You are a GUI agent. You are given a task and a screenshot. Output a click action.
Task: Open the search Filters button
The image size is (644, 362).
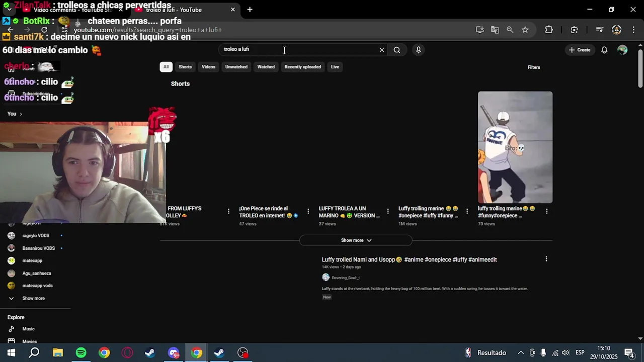[x=533, y=67]
